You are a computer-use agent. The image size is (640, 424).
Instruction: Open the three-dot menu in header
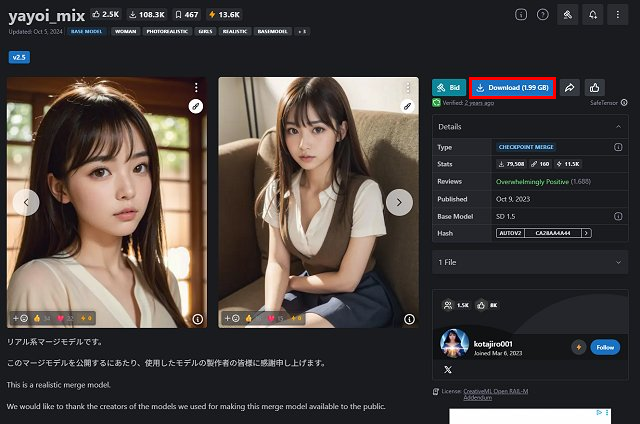pyautogui.click(x=618, y=15)
